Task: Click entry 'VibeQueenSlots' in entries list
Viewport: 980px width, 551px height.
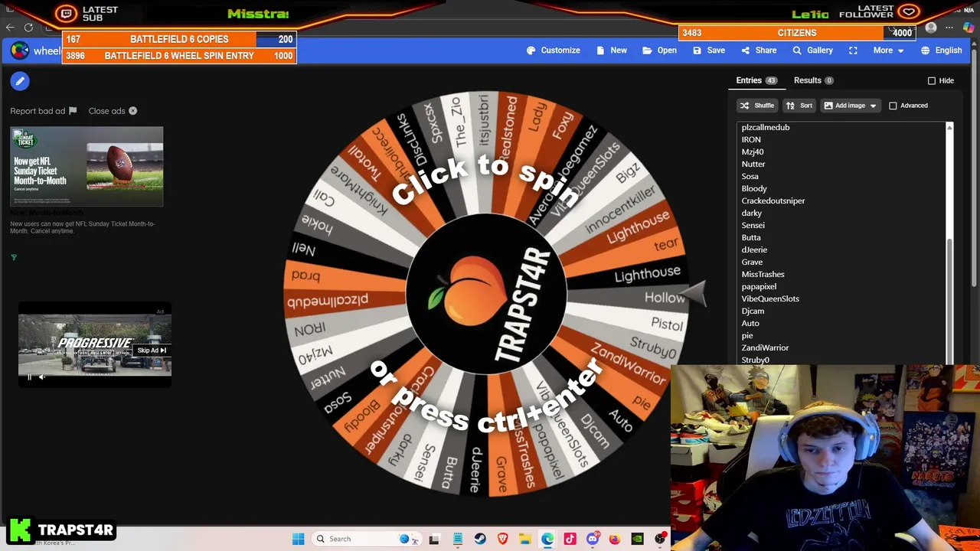Action: click(x=770, y=298)
